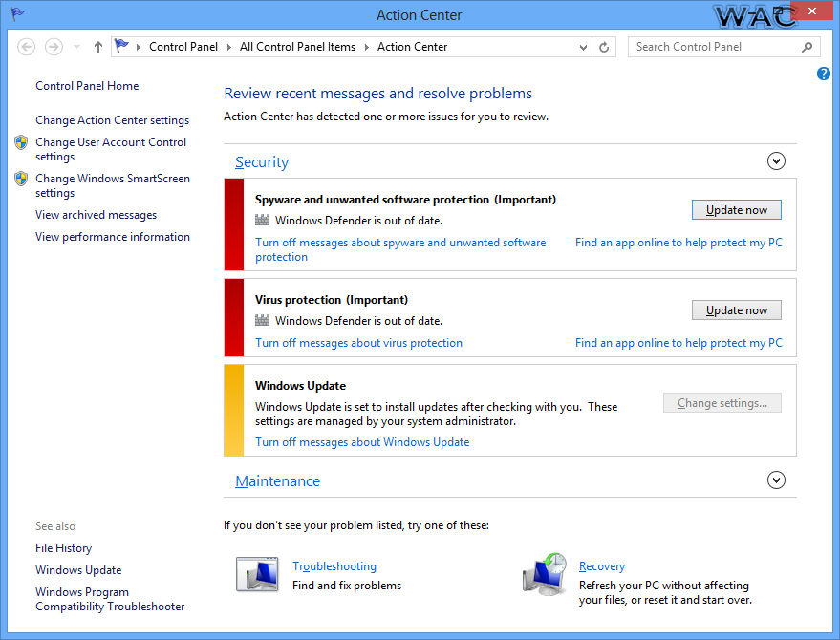The image size is (840, 640).
Task: Expand arrow after All Control Panel Items
Action: (x=366, y=47)
